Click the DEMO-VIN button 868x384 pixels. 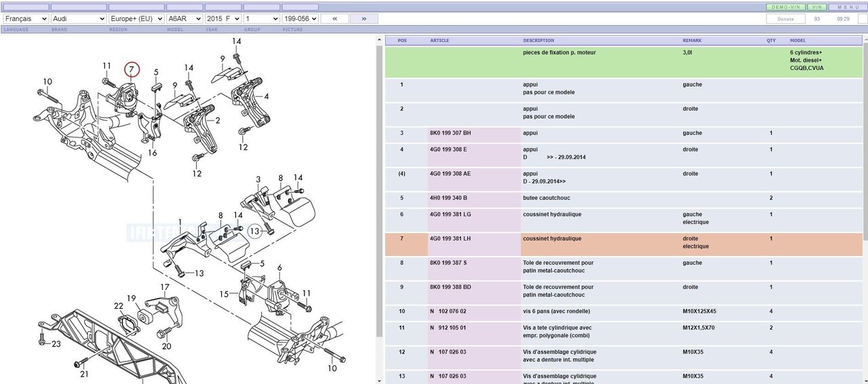coord(785,7)
